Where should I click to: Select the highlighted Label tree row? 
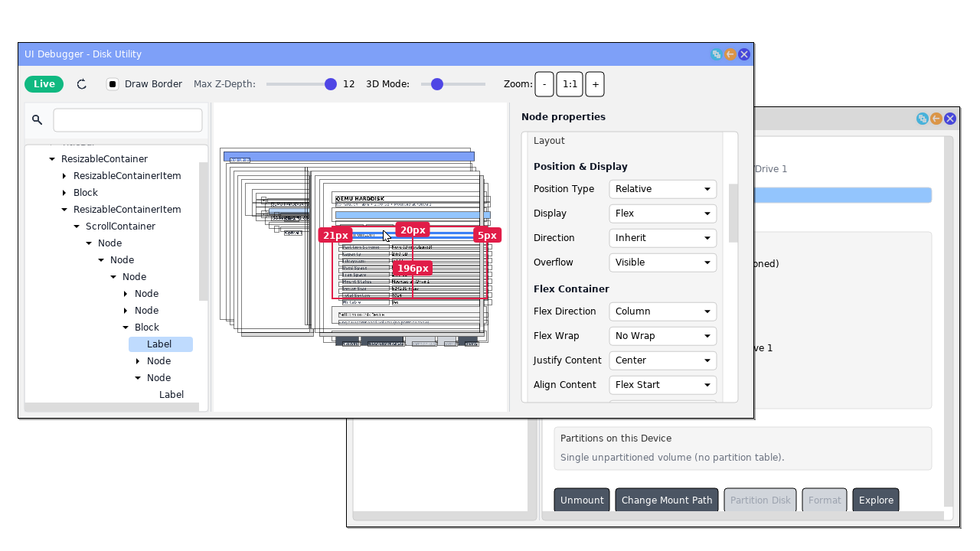(x=160, y=344)
